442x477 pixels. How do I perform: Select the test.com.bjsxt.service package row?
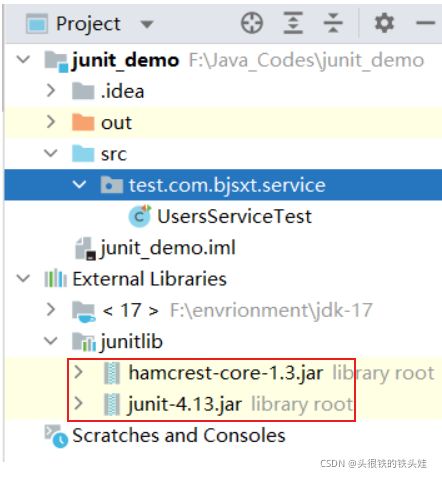point(223,185)
